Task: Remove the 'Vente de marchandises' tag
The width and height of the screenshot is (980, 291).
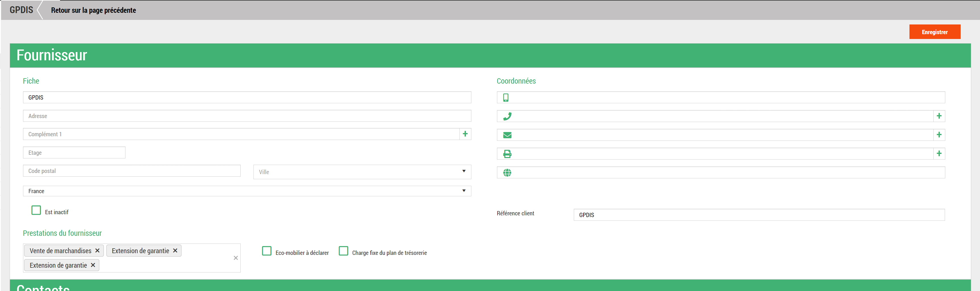Action: pos(97,251)
